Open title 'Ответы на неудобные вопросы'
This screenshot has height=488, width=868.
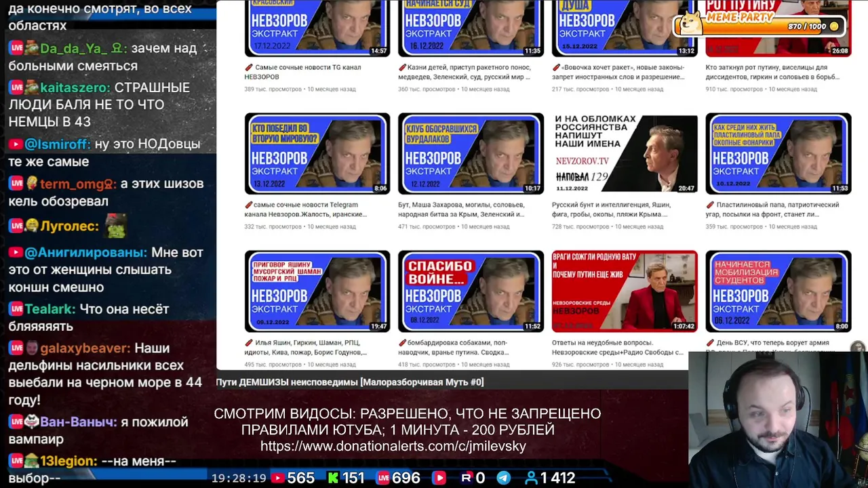tap(618, 347)
